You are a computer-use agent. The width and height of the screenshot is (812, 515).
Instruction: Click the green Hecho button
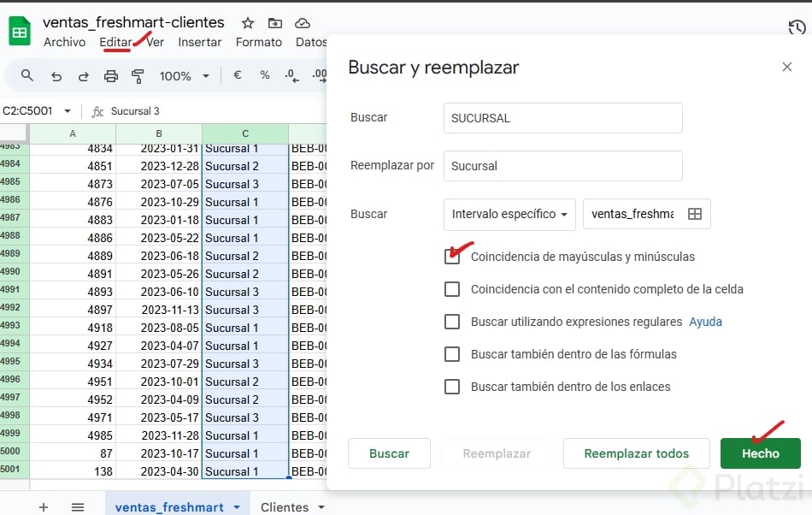coord(760,453)
